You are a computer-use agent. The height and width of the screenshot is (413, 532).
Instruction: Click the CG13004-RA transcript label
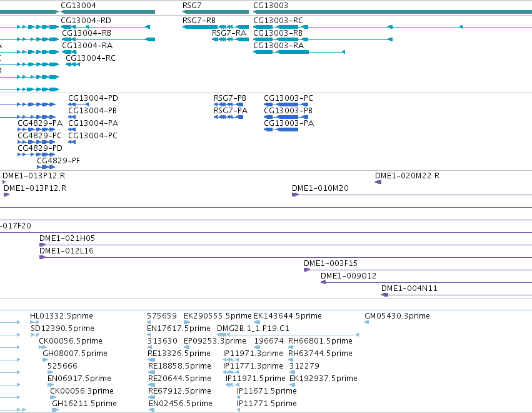click(87, 46)
